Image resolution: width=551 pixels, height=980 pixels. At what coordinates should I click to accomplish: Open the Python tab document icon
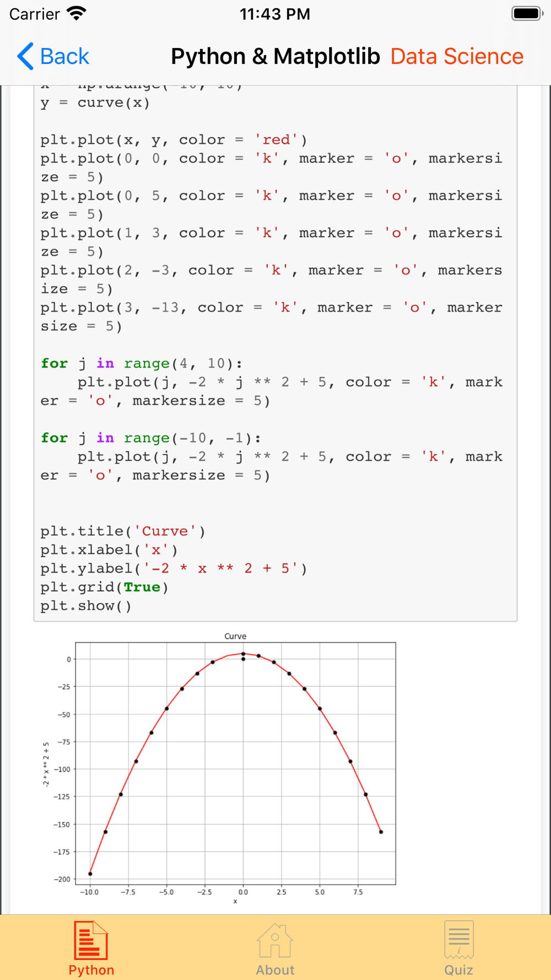[x=91, y=940]
